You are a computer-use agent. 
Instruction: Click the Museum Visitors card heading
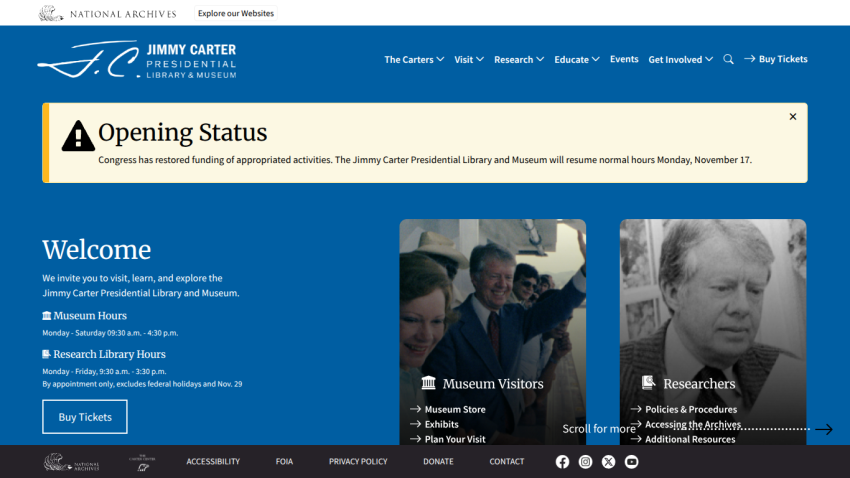click(493, 384)
